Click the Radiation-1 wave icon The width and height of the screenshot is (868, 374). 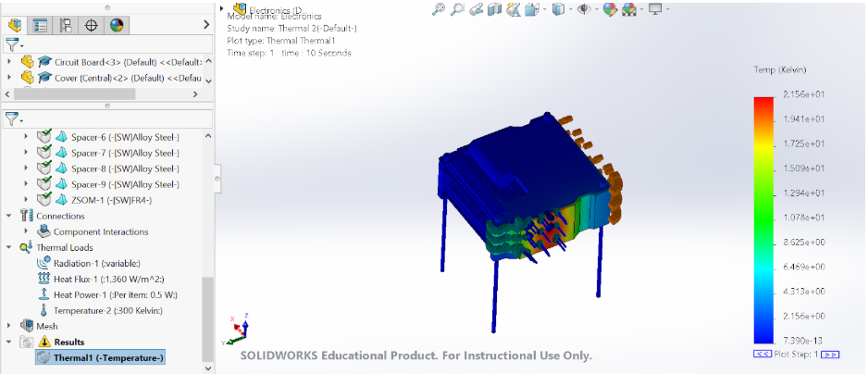click(43, 263)
